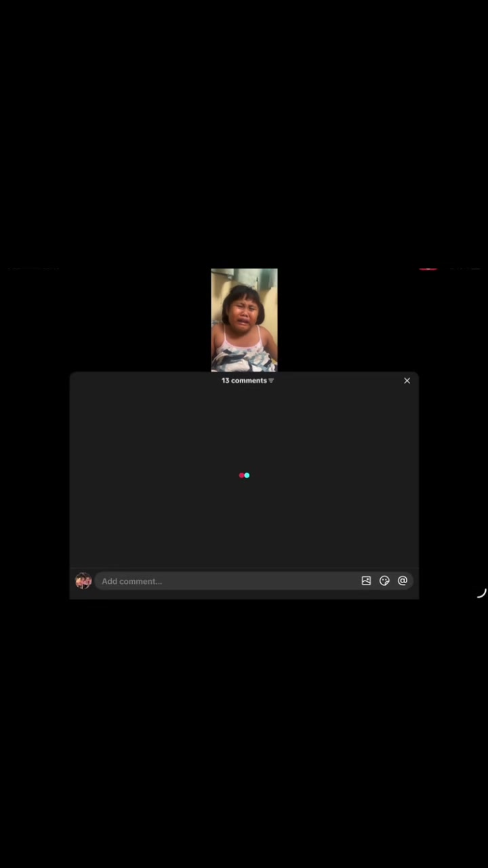Click the faint bar at the top left
Screen dimensions: 488x868
pos(33,269)
